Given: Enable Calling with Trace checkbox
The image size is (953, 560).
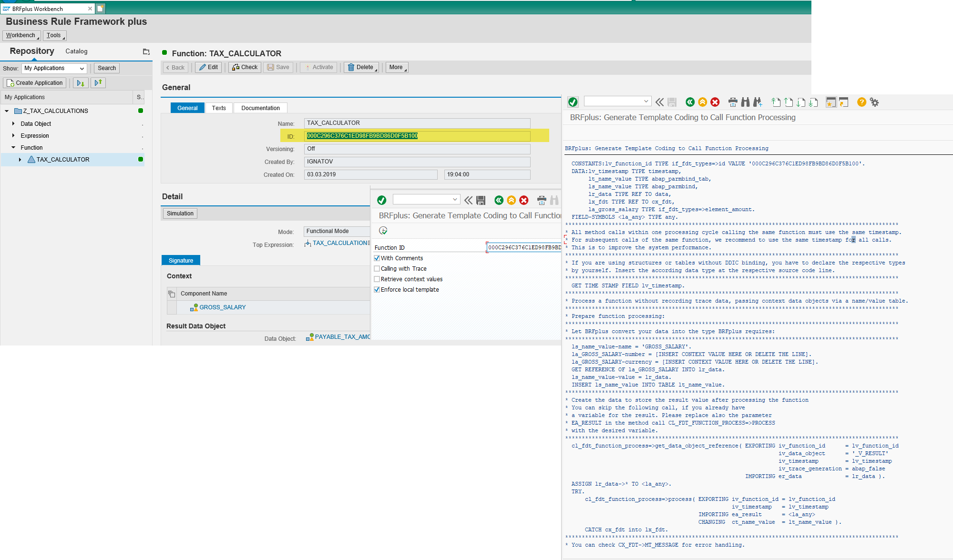Looking at the screenshot, I should pos(377,269).
